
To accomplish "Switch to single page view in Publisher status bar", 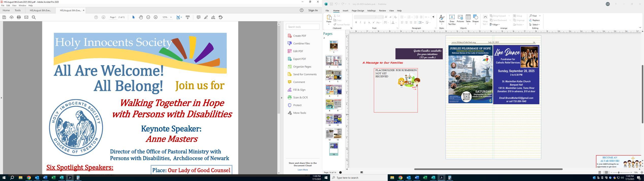I will click(600, 173).
